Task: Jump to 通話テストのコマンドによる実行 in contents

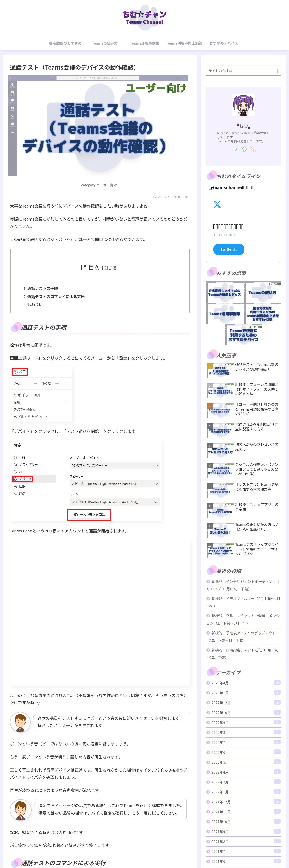Action: pos(56,297)
